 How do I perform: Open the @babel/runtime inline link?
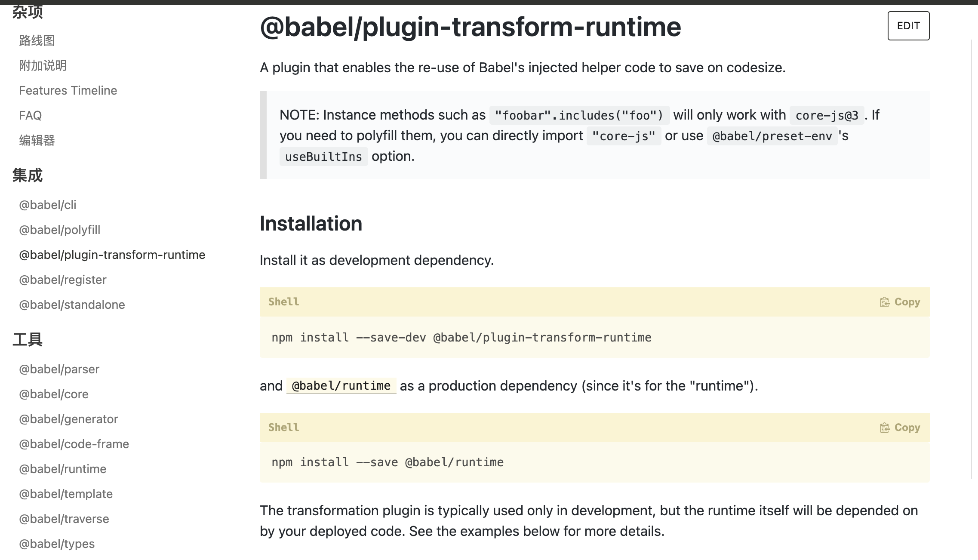point(341,386)
